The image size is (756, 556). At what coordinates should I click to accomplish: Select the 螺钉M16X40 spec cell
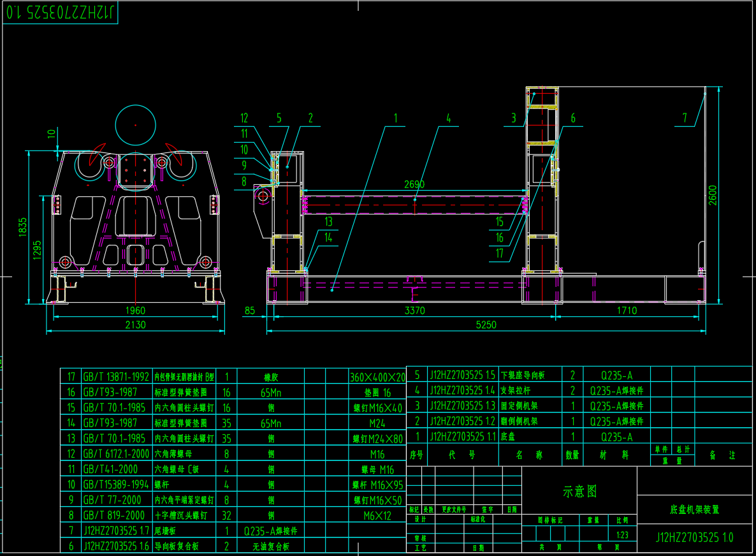tap(377, 408)
